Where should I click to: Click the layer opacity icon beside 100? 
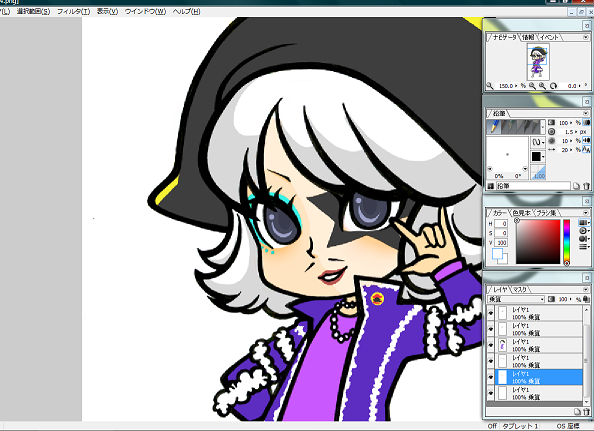[552, 299]
